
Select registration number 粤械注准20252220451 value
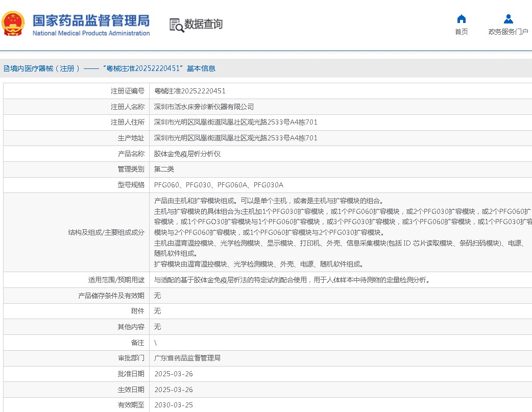pos(190,91)
